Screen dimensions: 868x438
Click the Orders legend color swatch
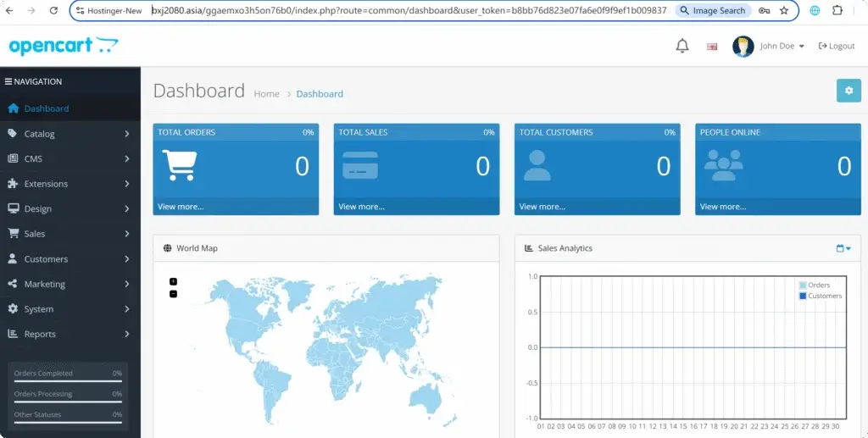[x=803, y=286]
